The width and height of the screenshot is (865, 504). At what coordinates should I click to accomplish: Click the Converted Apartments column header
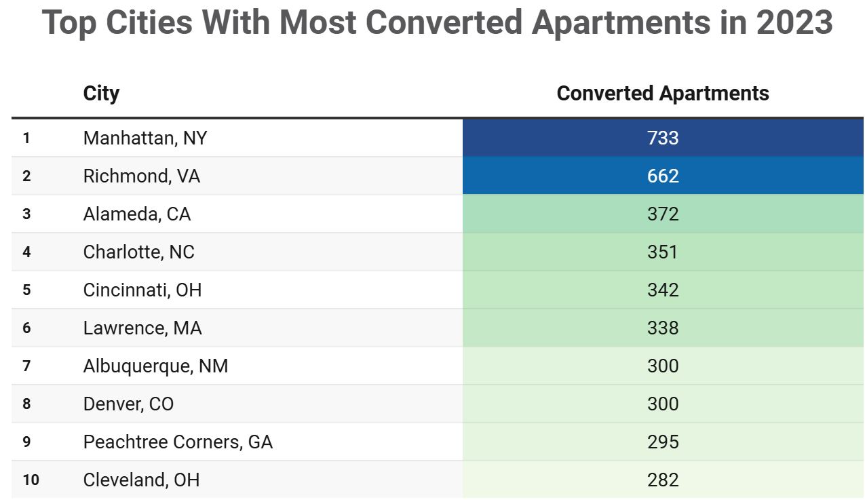tap(662, 94)
